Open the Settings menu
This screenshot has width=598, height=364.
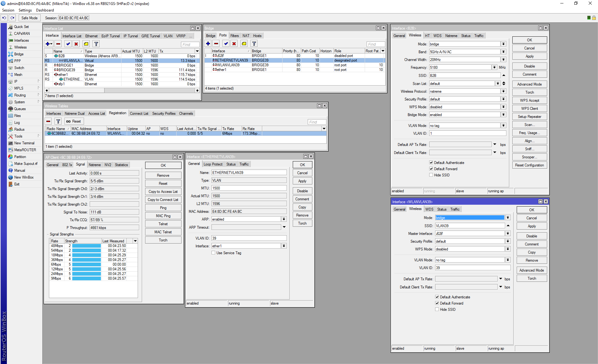(25, 10)
